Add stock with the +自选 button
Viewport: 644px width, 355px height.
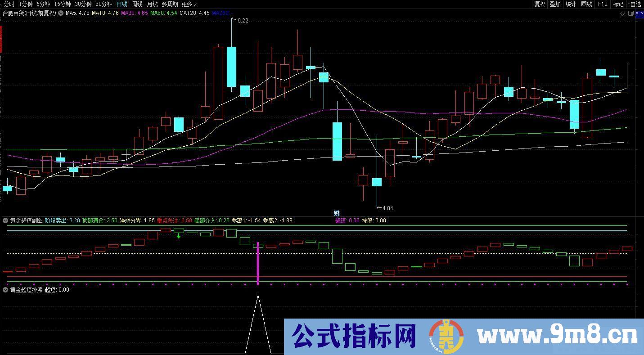[x=634, y=4]
